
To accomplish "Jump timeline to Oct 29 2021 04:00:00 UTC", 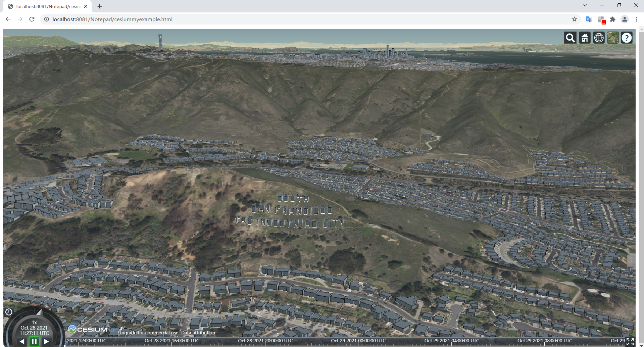I will pos(452,341).
